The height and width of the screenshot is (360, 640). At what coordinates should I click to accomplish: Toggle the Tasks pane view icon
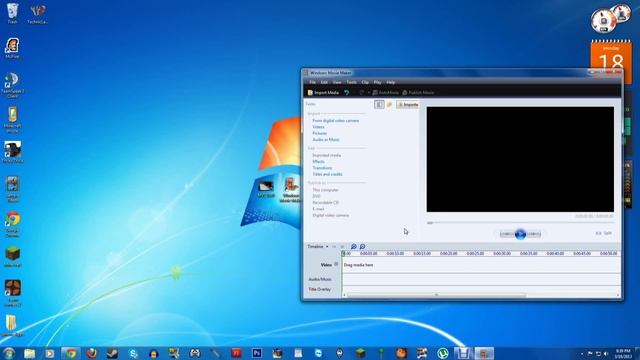tap(379, 104)
